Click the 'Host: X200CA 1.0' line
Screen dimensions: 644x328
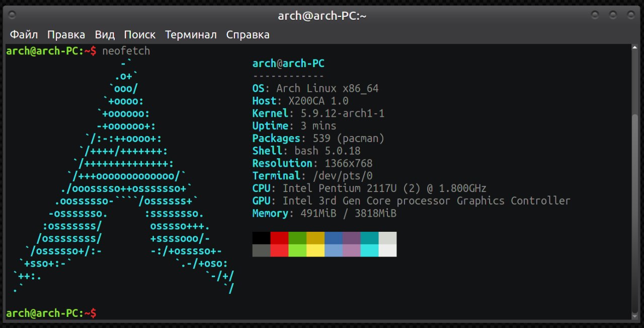pyautogui.click(x=300, y=101)
